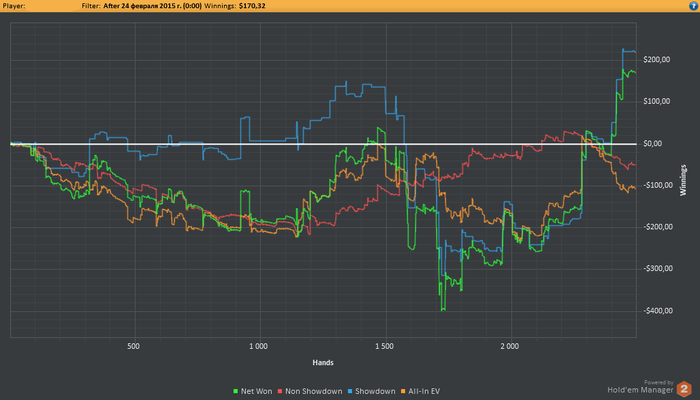Click the 2 000 x-axis label
The image size is (700, 400).
510,346
